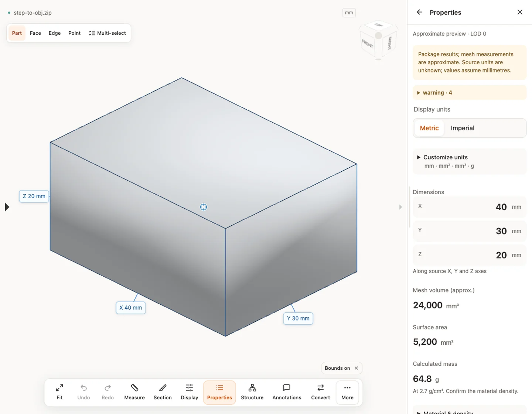Select Edge selection mode
Image resolution: width=532 pixels, height=414 pixels.
point(55,33)
